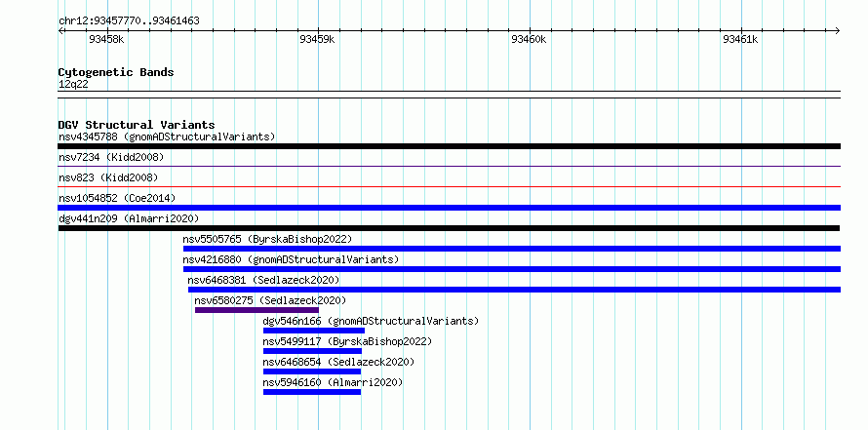
Task: Click the purple bar for nsv6580275
Action: 256,310
